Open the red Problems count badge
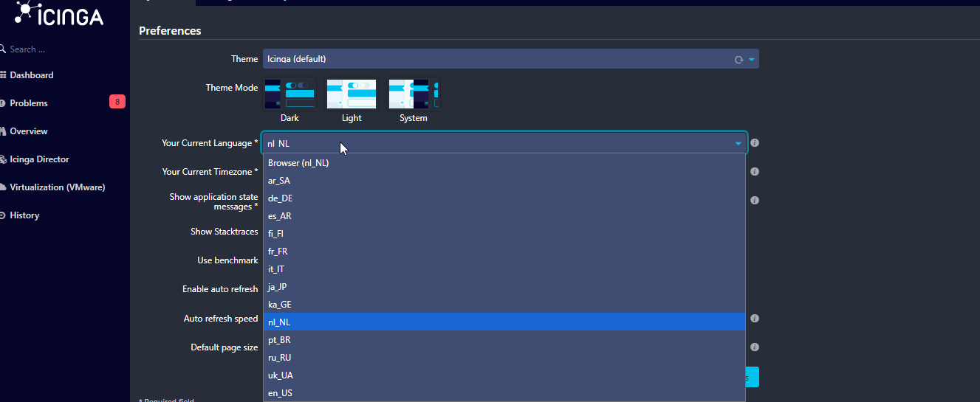The width and height of the screenshot is (980, 402). (x=117, y=103)
